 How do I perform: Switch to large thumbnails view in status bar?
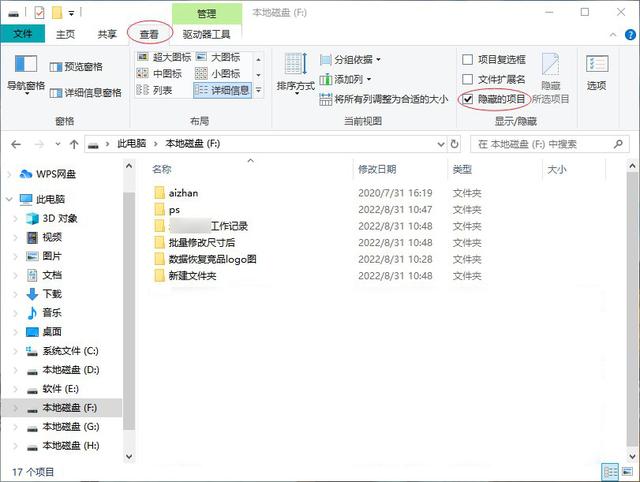[627, 472]
